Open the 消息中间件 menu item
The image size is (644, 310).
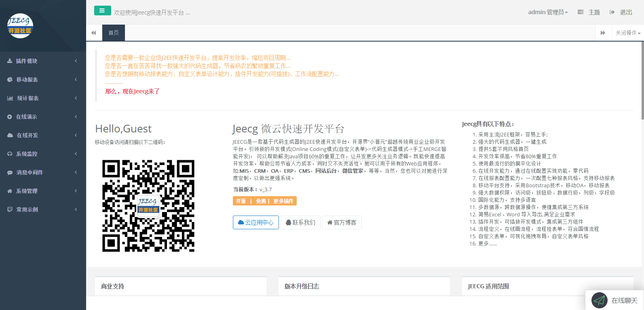pos(43,172)
